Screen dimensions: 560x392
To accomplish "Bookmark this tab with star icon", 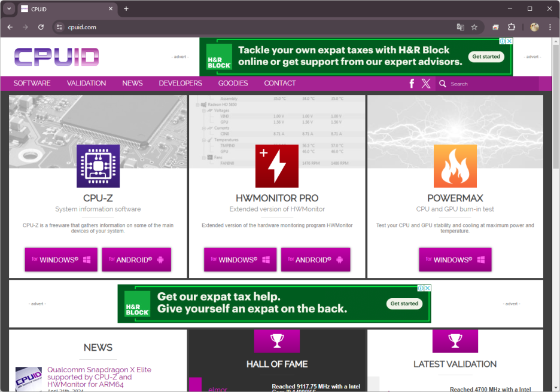I will [474, 27].
